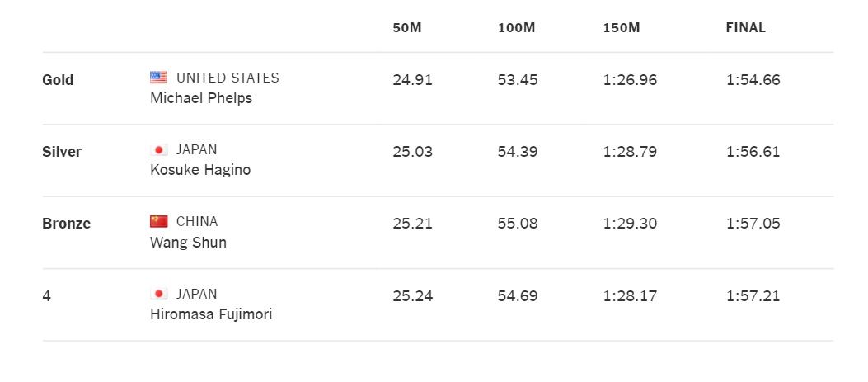Screen dimensions: 868x382
Task: Click Hagino's final time 1:56.61
Action: point(753,152)
